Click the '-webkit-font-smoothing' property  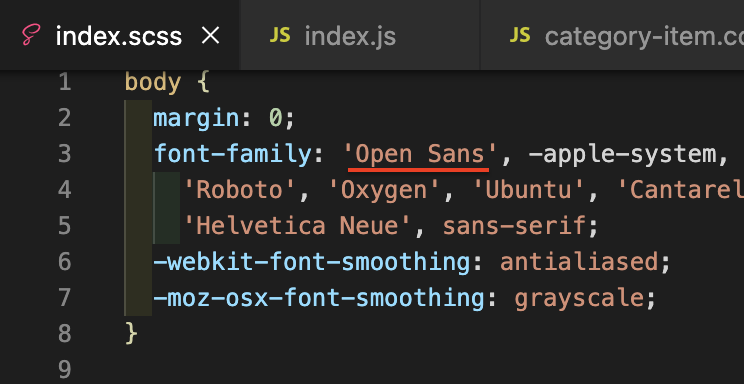pos(311,262)
